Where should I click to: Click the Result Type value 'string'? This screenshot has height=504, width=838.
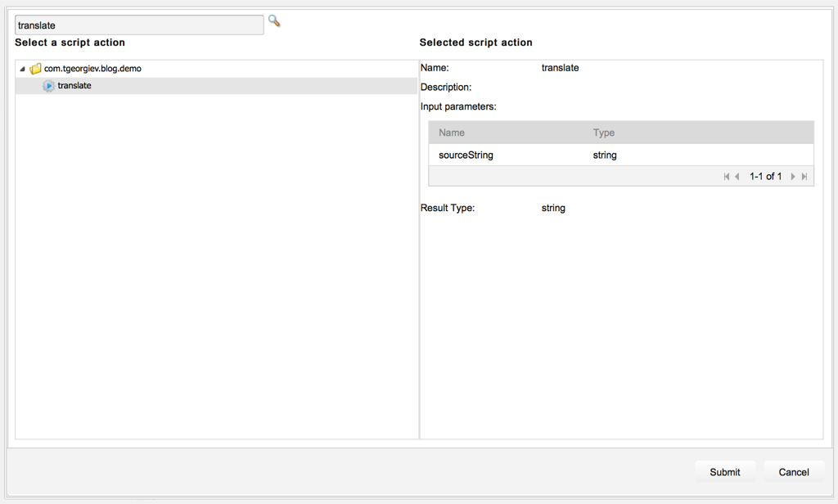(553, 208)
